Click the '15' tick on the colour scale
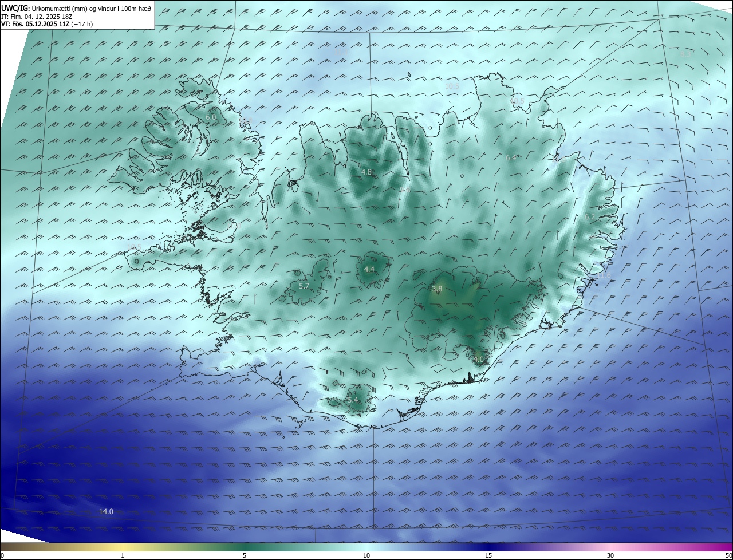This screenshot has width=733, height=560. point(488,555)
